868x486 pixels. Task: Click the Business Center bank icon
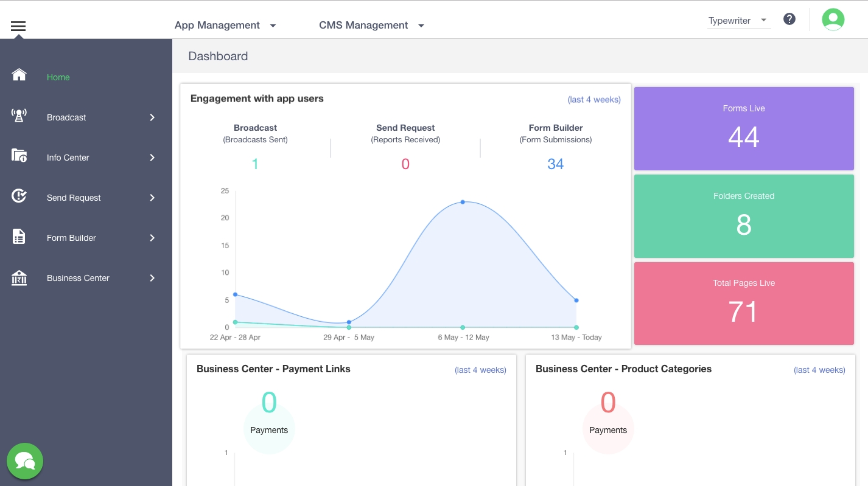click(19, 277)
